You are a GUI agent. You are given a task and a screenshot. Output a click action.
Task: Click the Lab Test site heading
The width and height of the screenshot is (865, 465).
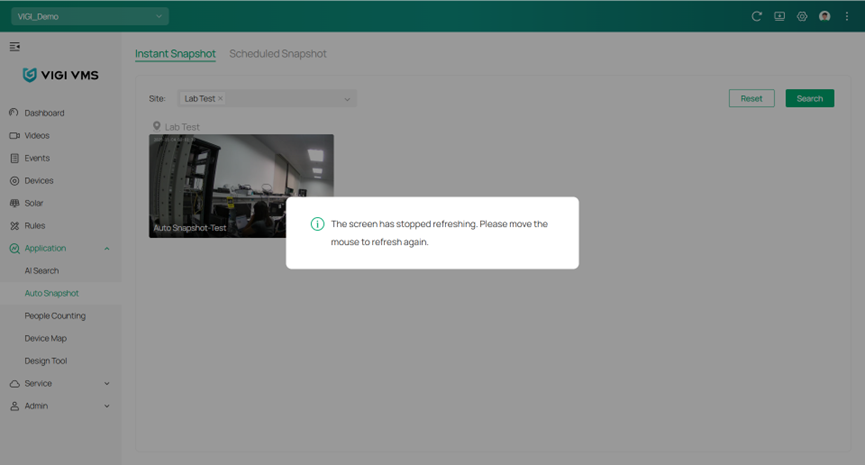pos(182,127)
